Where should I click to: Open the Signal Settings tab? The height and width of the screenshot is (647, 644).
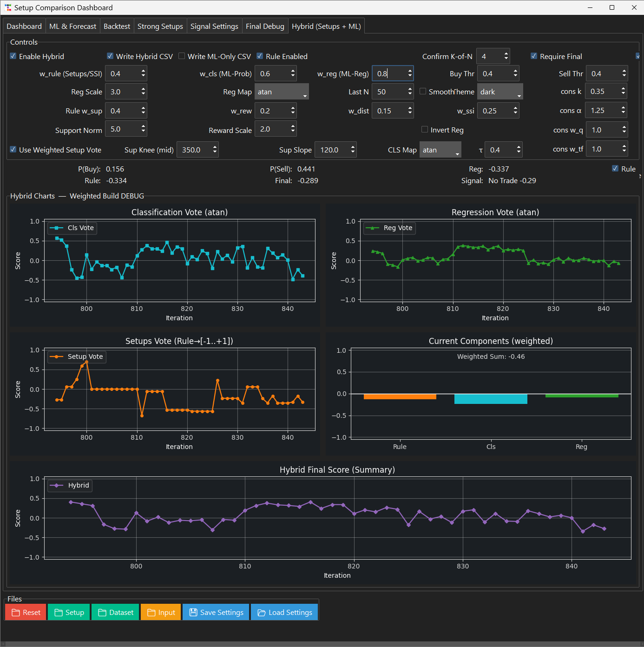(x=214, y=26)
